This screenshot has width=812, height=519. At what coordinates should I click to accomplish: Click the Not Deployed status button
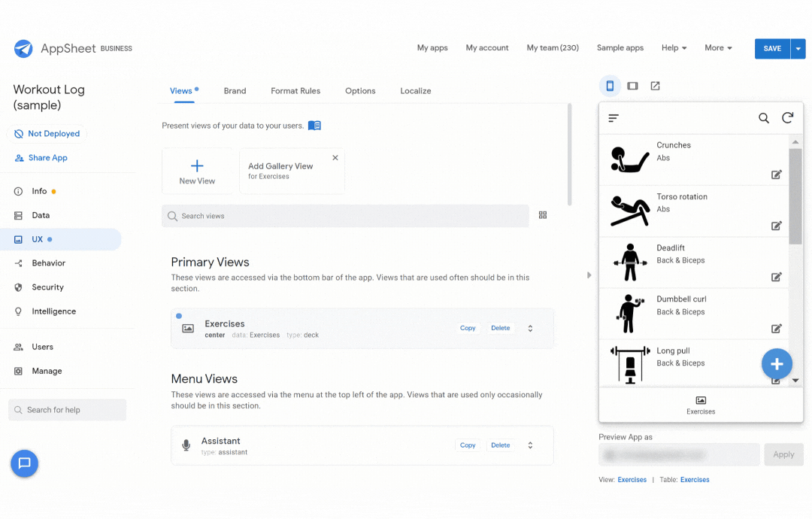(47, 134)
